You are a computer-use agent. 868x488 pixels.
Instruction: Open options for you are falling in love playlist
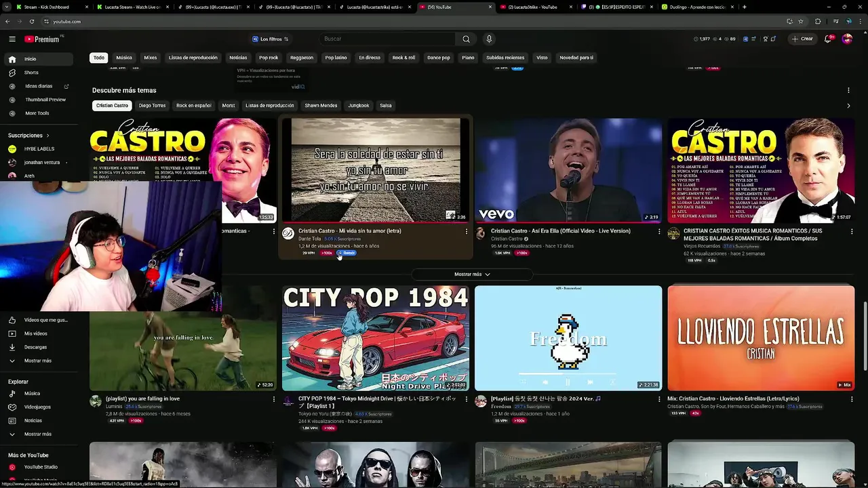274,399
